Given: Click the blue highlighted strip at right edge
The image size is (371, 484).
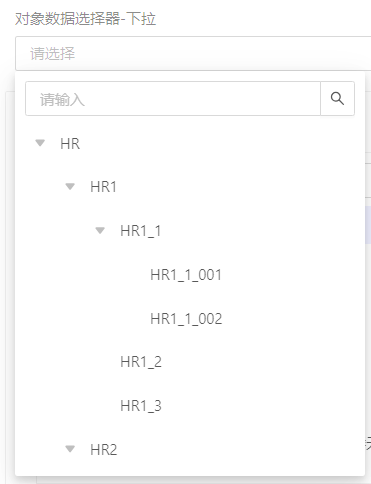Looking at the screenshot, I should 368,225.
